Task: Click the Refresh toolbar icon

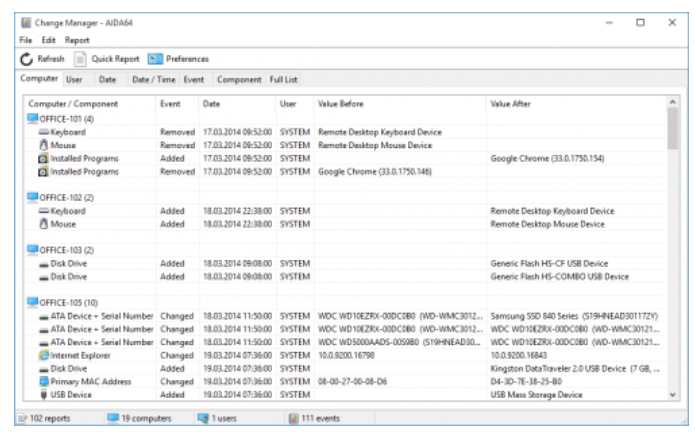Action: tap(27, 59)
